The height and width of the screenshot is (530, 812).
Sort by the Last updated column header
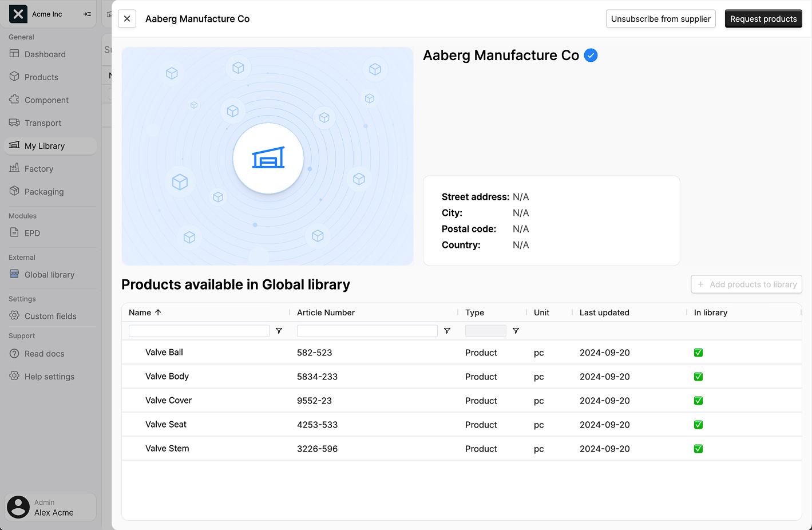tap(604, 313)
